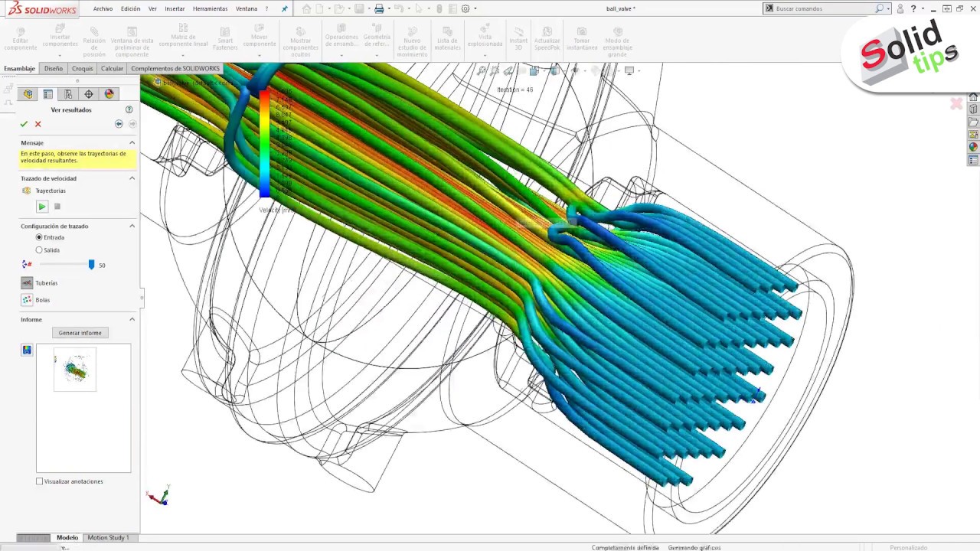
Task: Collapse the Trazado de velocidad section
Action: [132, 178]
